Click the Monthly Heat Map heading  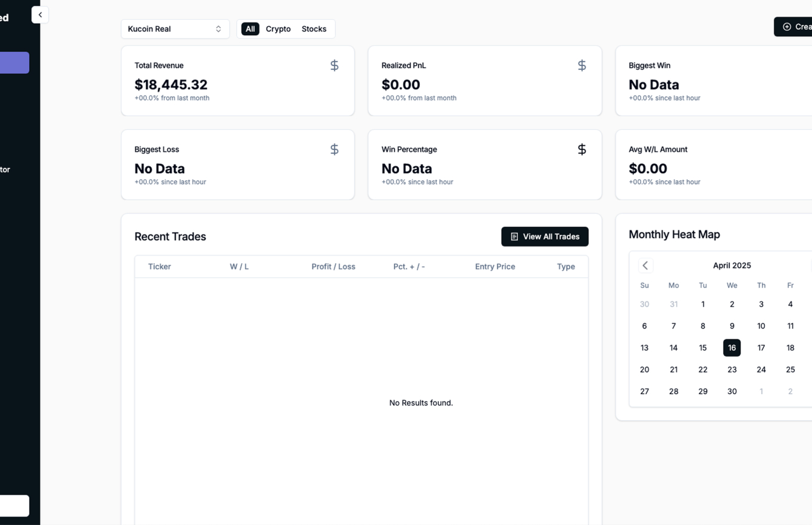click(674, 235)
